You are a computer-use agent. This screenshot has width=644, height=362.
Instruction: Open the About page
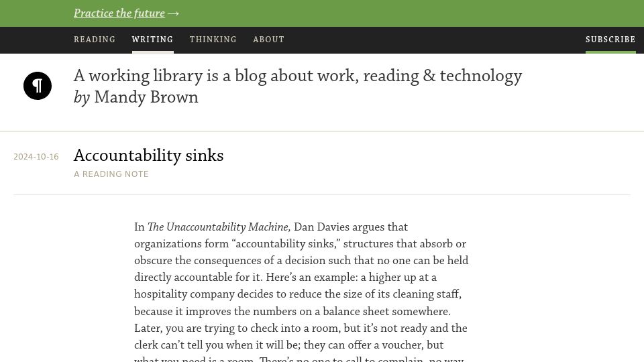(x=268, y=40)
